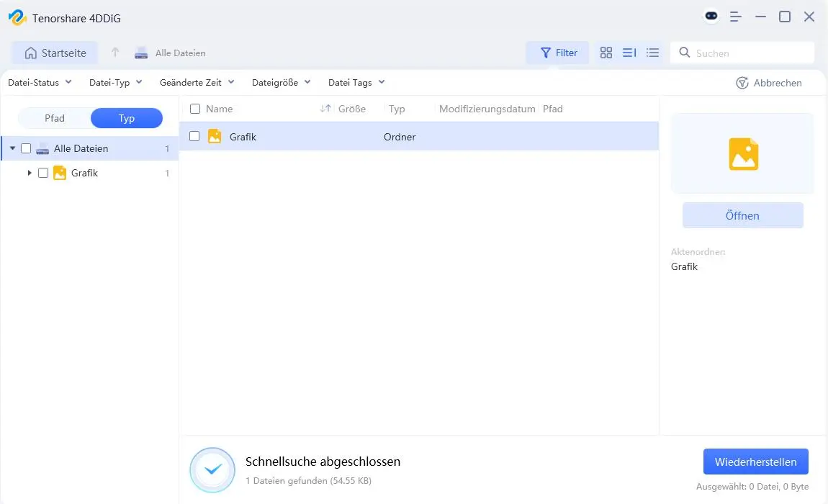Image resolution: width=828 pixels, height=504 pixels.
Task: Click the Wiederherstellen button
Action: coord(755,461)
